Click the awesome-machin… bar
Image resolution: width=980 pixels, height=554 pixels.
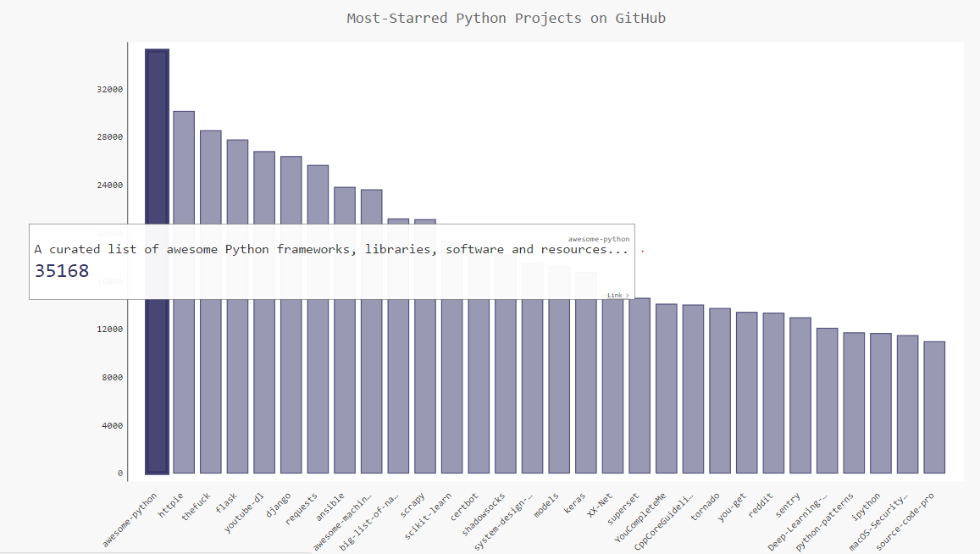click(x=372, y=331)
